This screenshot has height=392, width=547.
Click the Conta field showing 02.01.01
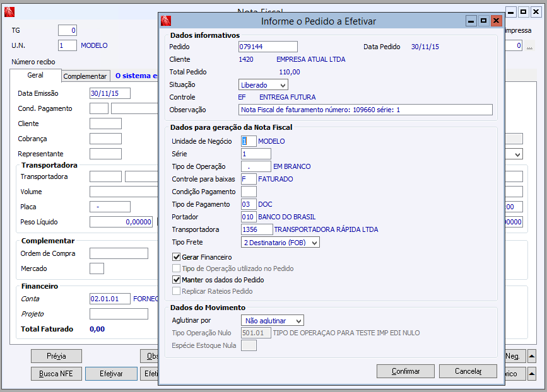[110, 299]
